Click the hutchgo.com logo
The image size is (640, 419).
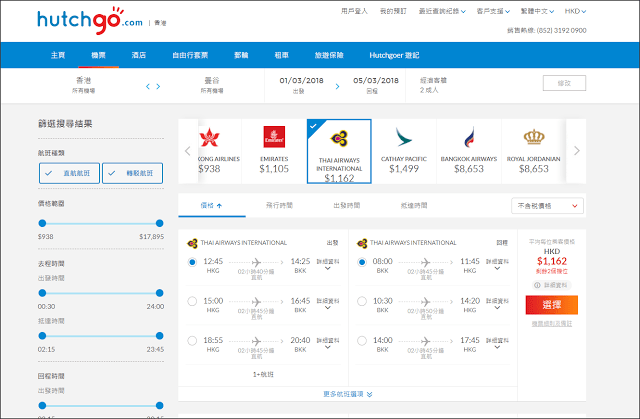(90, 20)
